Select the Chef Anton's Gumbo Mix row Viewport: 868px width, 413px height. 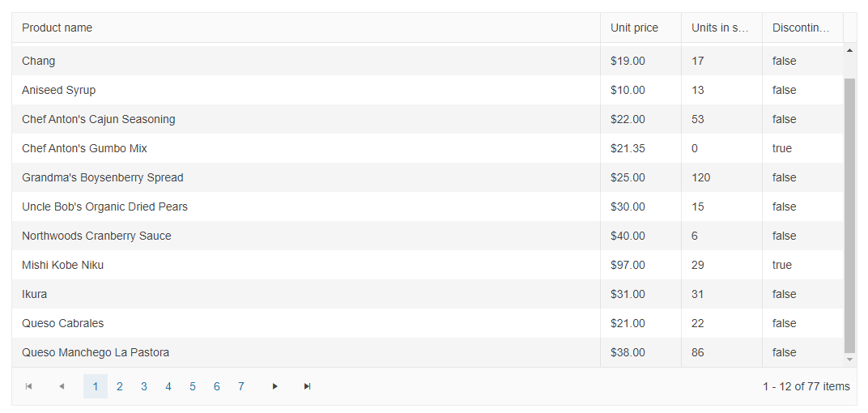click(x=85, y=148)
